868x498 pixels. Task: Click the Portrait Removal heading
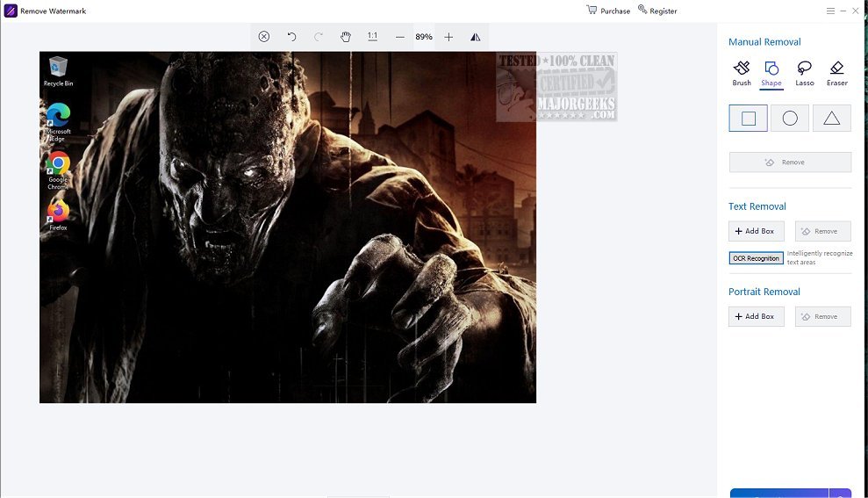[764, 292]
